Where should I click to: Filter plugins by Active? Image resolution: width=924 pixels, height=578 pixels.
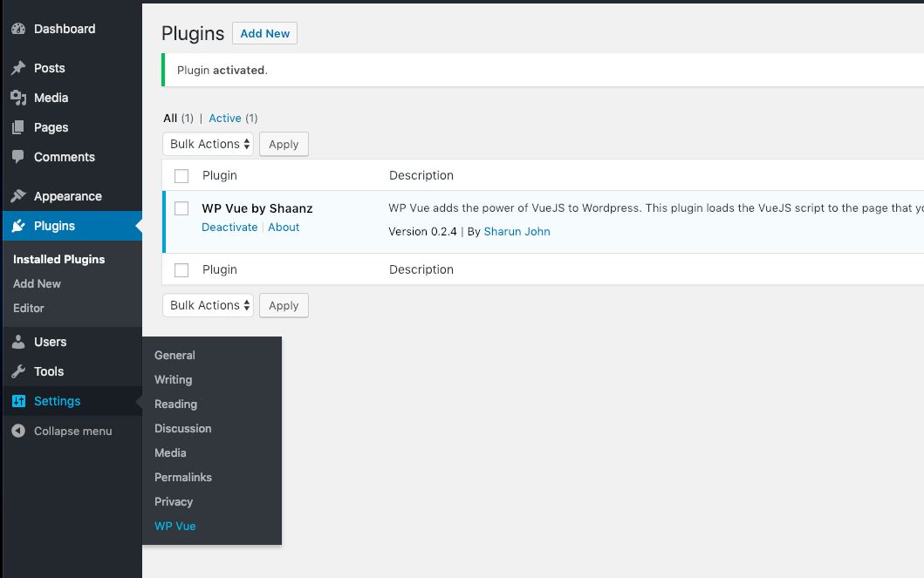pyautogui.click(x=225, y=119)
